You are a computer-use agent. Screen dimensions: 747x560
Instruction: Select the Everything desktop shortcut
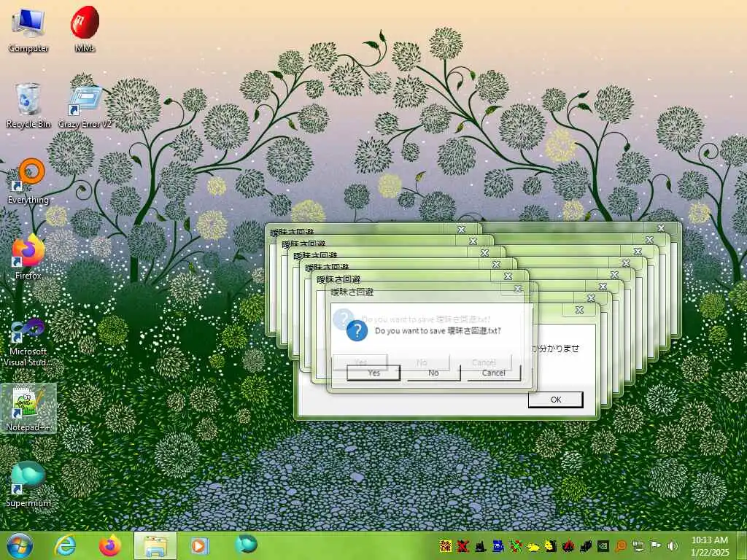pyautogui.click(x=28, y=181)
